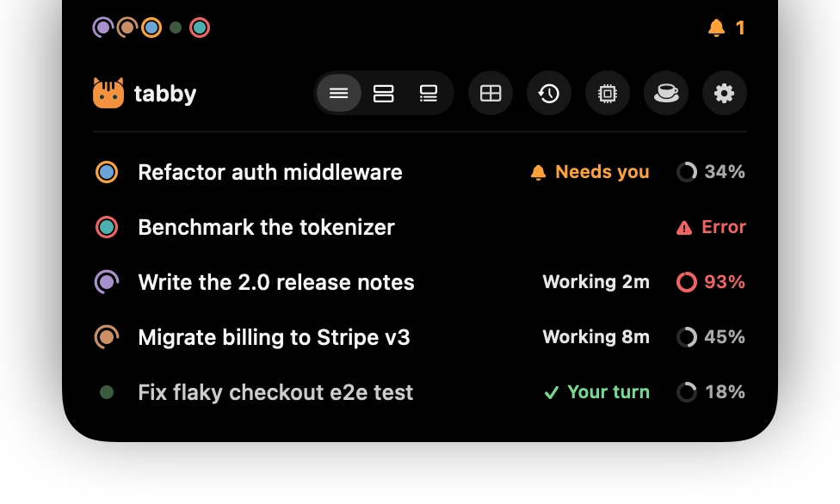Click the 18% usage value
This screenshot has width=840, height=504.
click(x=725, y=392)
